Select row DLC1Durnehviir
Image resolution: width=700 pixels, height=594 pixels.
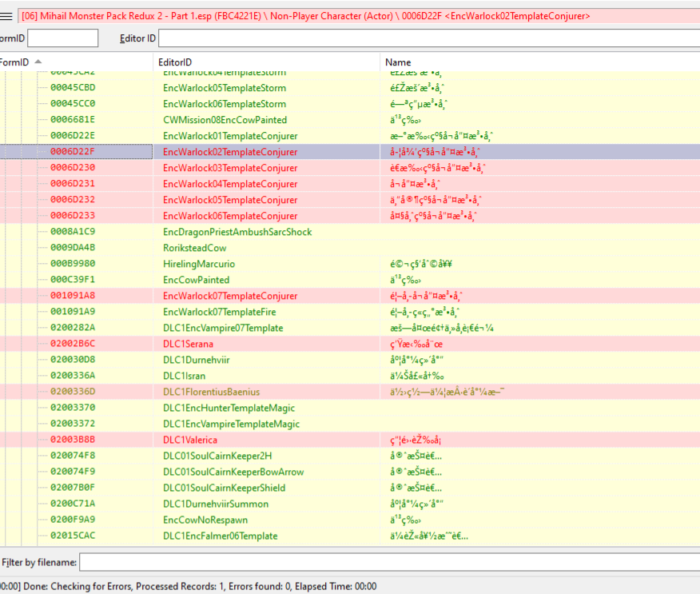coord(350,360)
